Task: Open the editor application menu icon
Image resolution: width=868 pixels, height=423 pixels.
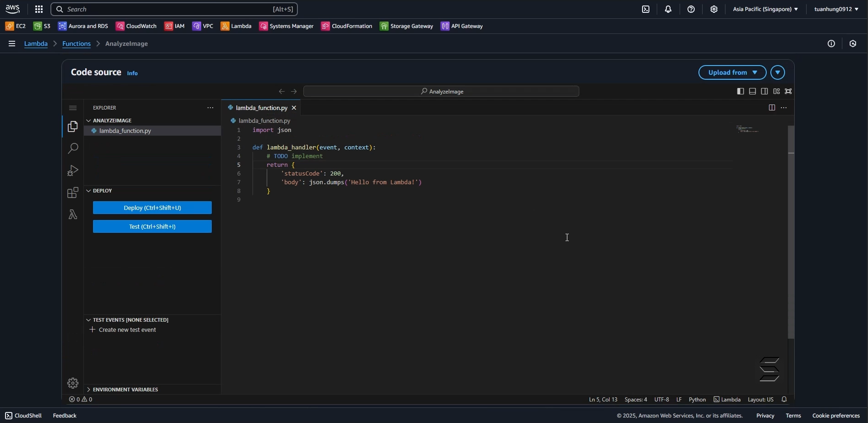Action: (73, 108)
